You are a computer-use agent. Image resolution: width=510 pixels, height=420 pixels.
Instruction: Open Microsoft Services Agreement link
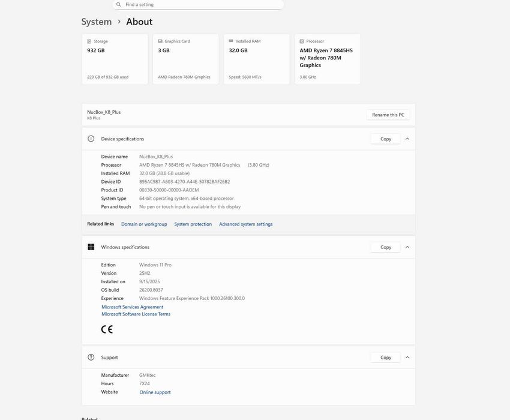(x=132, y=307)
